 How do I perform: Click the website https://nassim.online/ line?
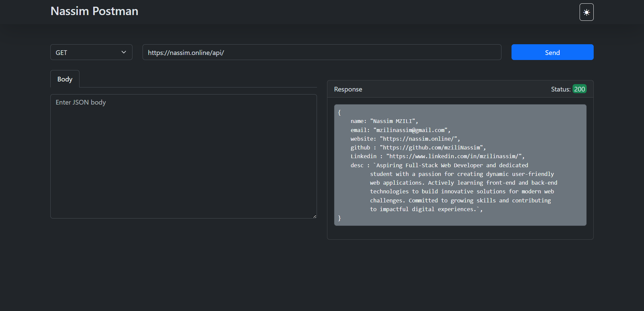(x=405, y=139)
